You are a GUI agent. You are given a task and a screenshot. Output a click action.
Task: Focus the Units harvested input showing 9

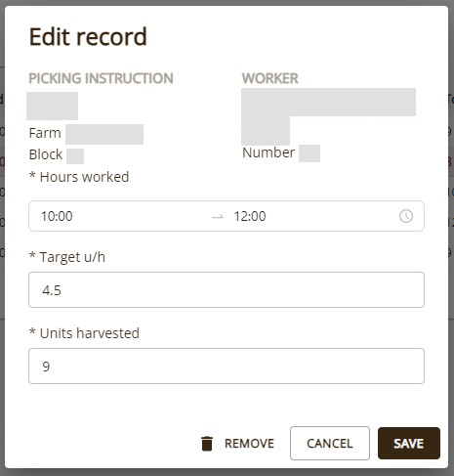227,366
